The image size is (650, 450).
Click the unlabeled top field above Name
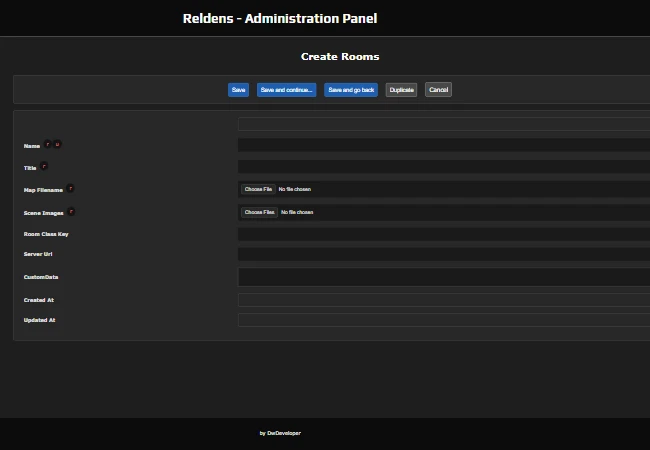tap(444, 124)
